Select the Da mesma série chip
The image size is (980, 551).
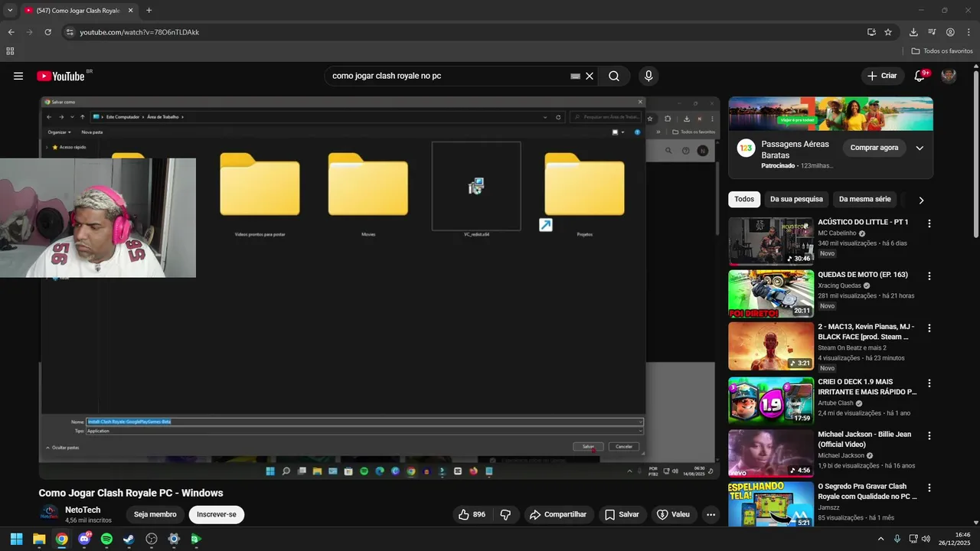[865, 199]
